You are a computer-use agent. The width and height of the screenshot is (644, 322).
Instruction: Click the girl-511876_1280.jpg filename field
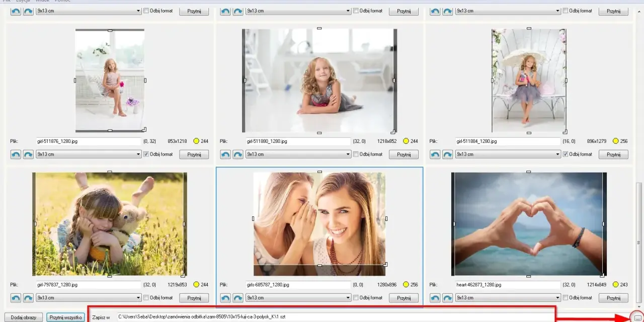(89, 141)
